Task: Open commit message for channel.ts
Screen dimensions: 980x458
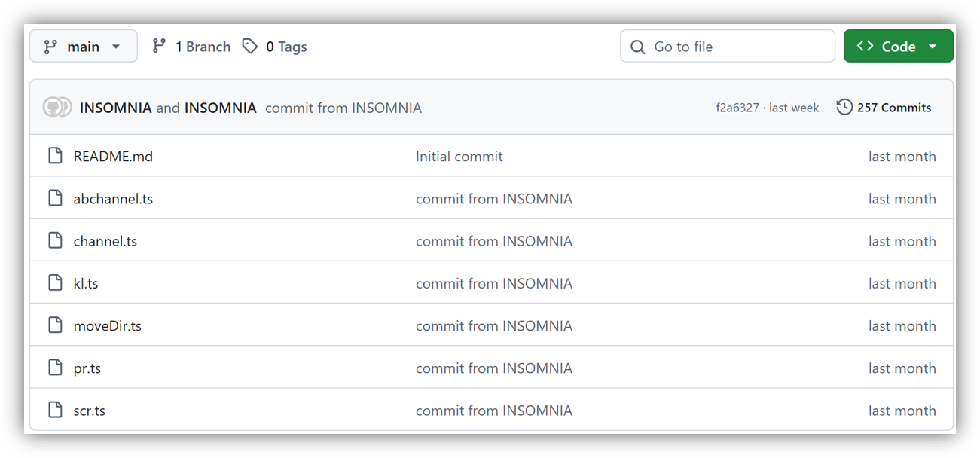Action: coord(494,241)
